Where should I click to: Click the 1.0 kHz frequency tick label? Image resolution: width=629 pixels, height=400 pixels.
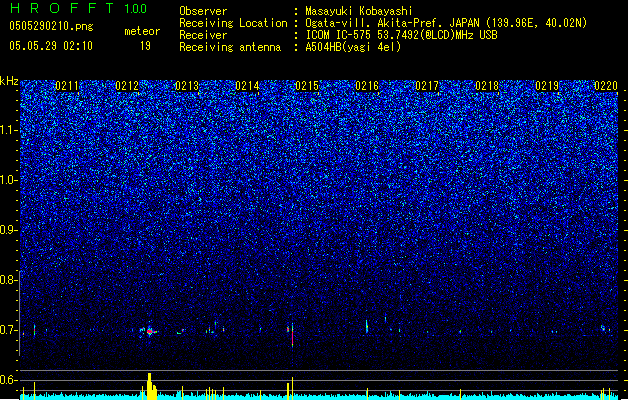(x=8, y=180)
